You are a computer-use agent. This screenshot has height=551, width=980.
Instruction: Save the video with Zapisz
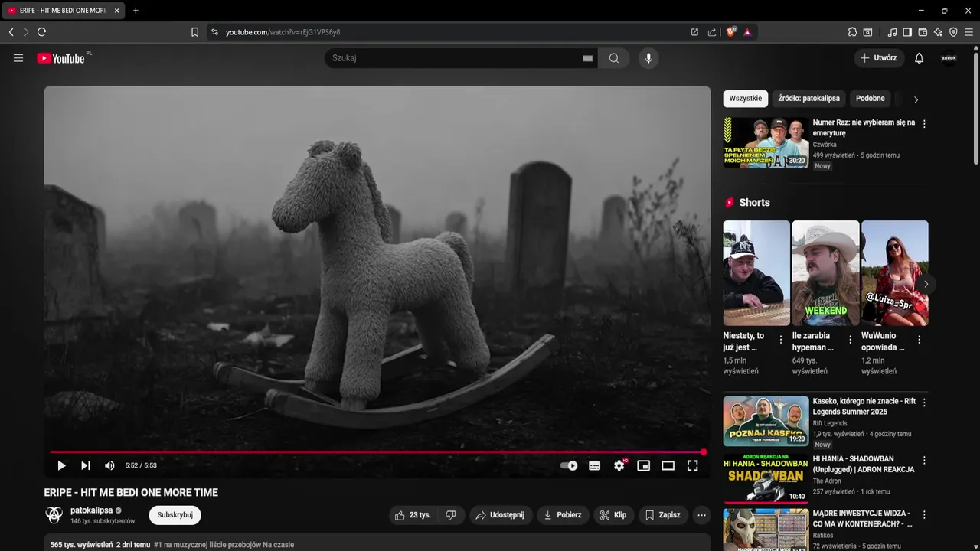663,515
